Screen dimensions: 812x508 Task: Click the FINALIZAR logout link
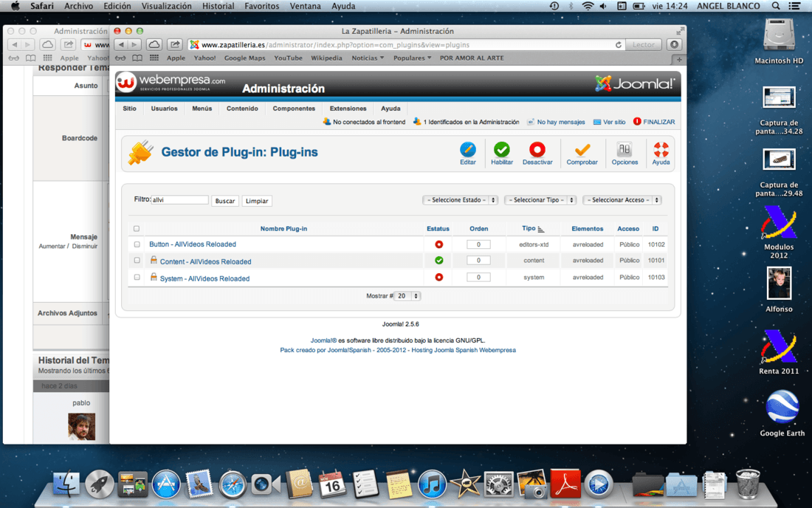[x=654, y=123]
